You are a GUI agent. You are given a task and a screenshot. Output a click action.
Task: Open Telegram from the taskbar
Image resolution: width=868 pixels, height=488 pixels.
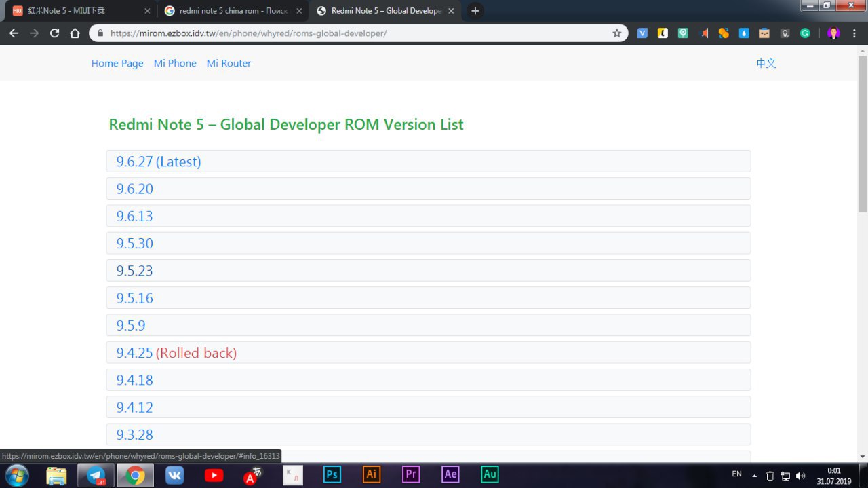pos(96,475)
